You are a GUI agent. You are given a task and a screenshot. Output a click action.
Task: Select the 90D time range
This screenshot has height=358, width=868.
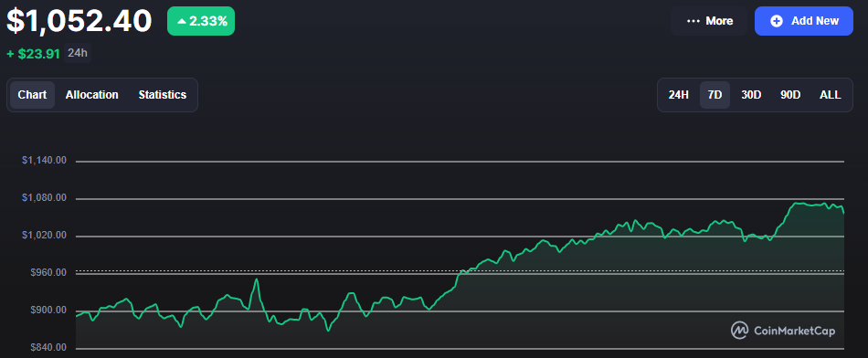tap(790, 95)
